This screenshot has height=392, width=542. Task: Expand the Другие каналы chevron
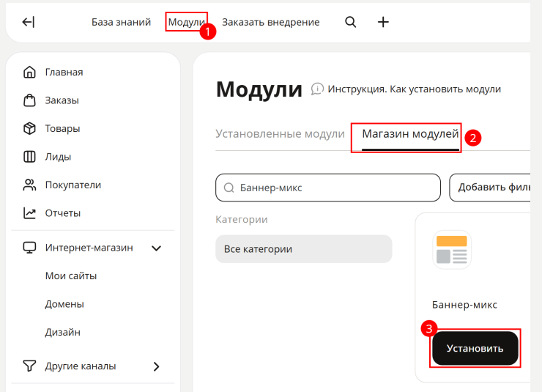pyautogui.click(x=156, y=366)
